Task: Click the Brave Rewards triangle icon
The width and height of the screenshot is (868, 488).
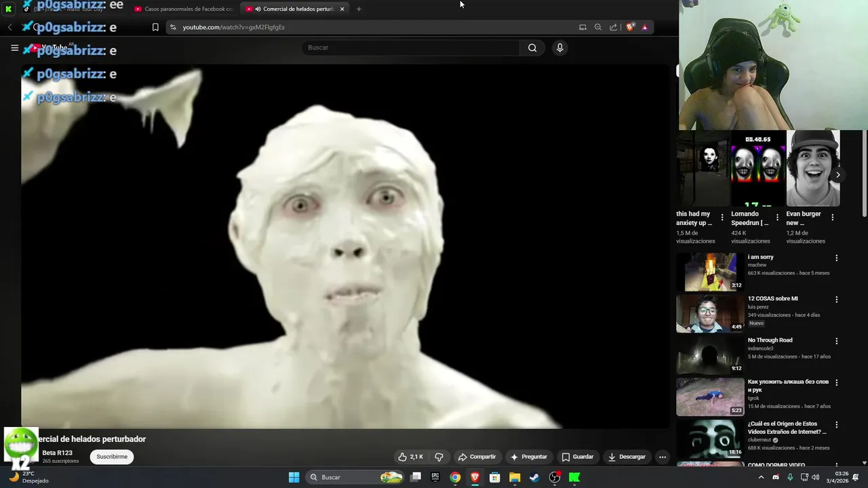Action: pos(645,27)
